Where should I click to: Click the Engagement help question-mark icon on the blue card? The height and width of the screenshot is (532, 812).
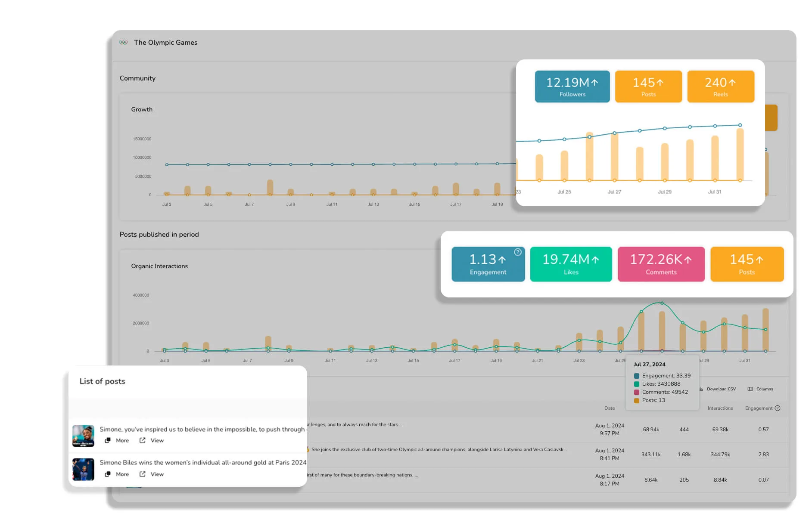(518, 252)
